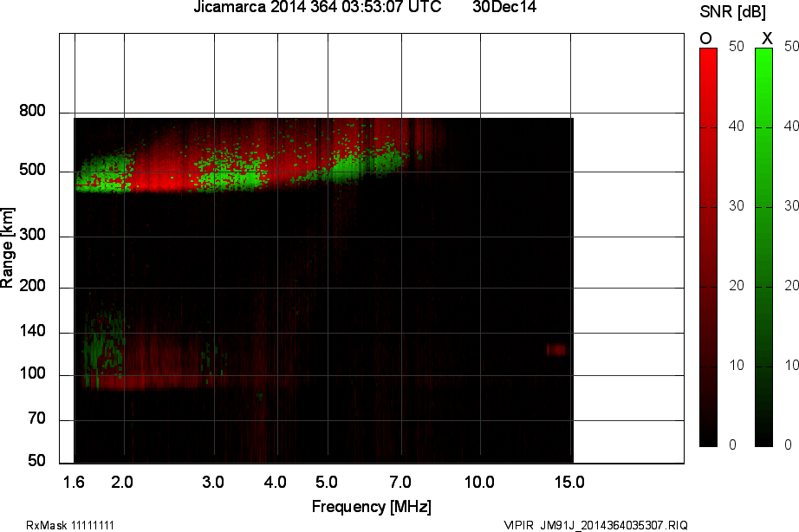The width and height of the screenshot is (799, 532).
Task: Select the X polarization label above the green colorbar
Action: pos(769,38)
